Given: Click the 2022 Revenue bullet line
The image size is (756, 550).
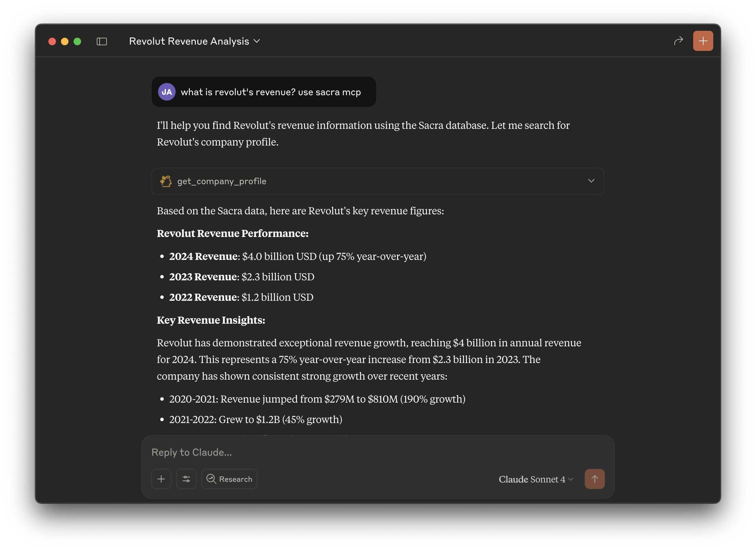Looking at the screenshot, I should pos(241,297).
